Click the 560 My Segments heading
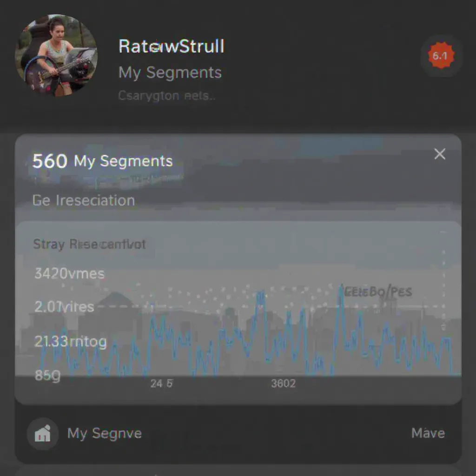The height and width of the screenshot is (476, 476). click(x=103, y=161)
